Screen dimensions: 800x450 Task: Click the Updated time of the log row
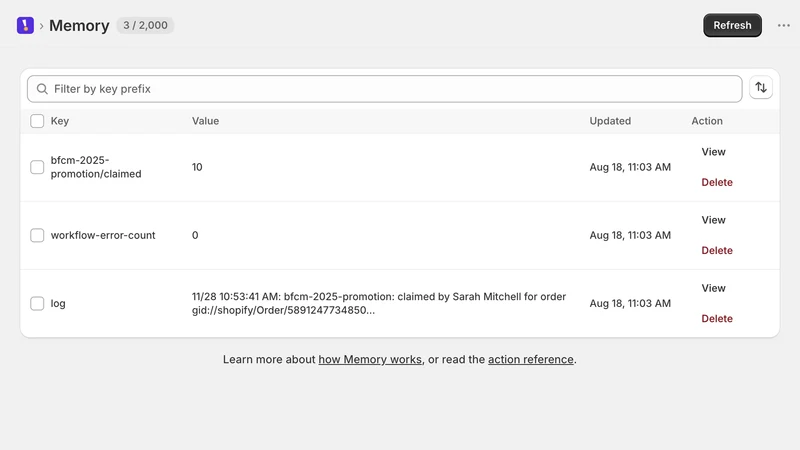pos(630,303)
